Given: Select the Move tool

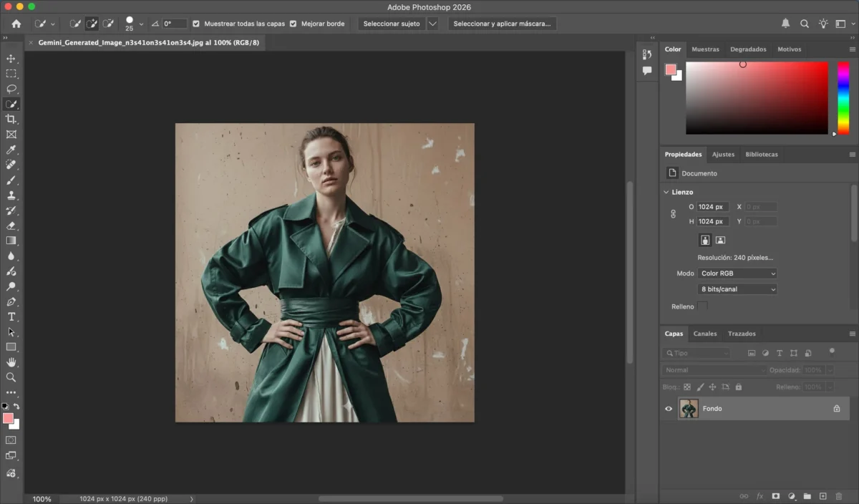Looking at the screenshot, I should pyautogui.click(x=11, y=59).
